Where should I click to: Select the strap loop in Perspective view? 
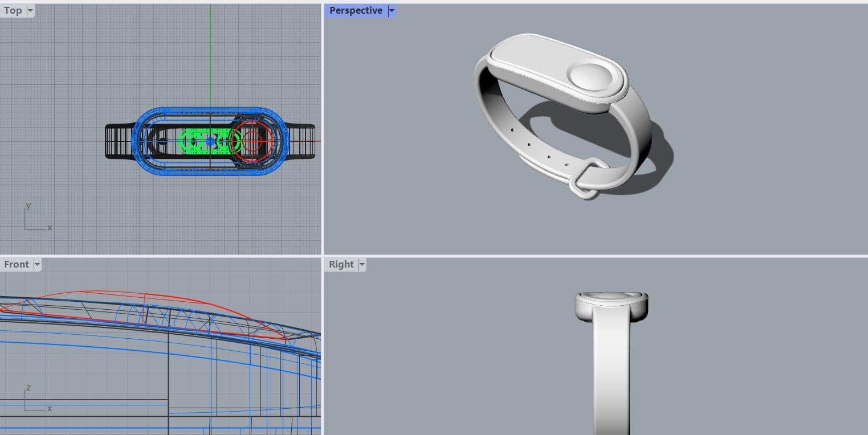[588, 178]
